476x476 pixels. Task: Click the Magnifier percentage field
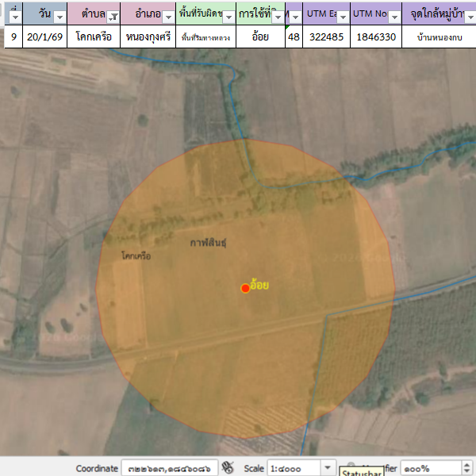[427, 468]
